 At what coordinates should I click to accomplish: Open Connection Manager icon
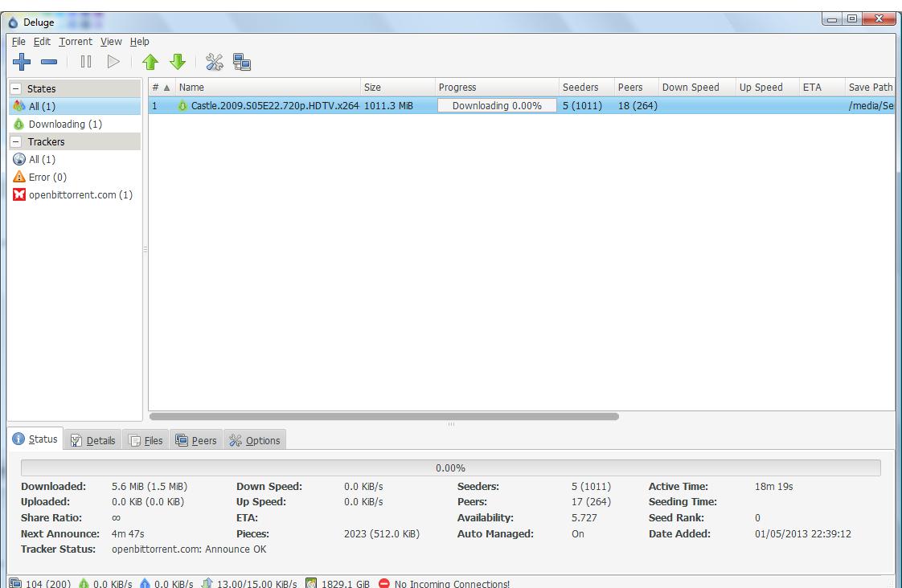242,62
